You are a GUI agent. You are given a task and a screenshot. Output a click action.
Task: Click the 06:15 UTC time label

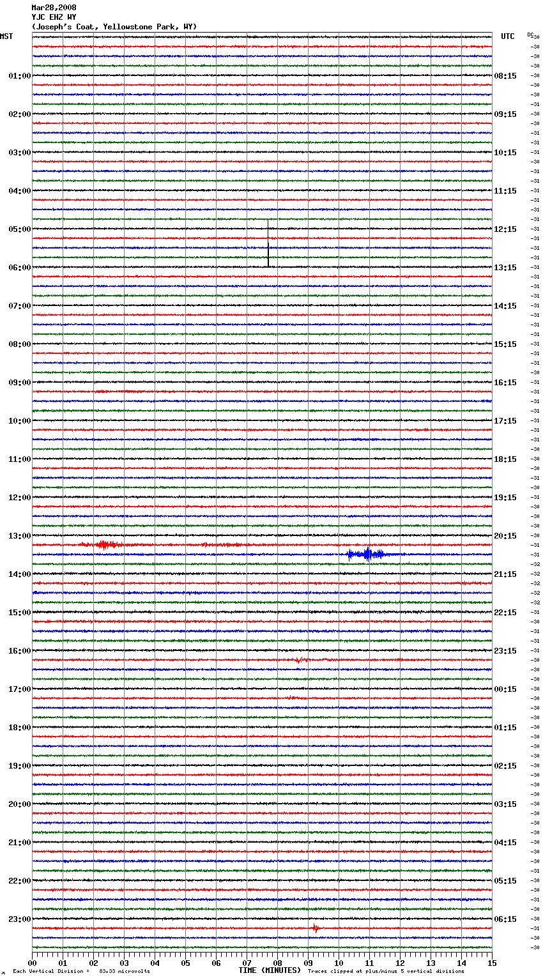pyautogui.click(x=505, y=919)
